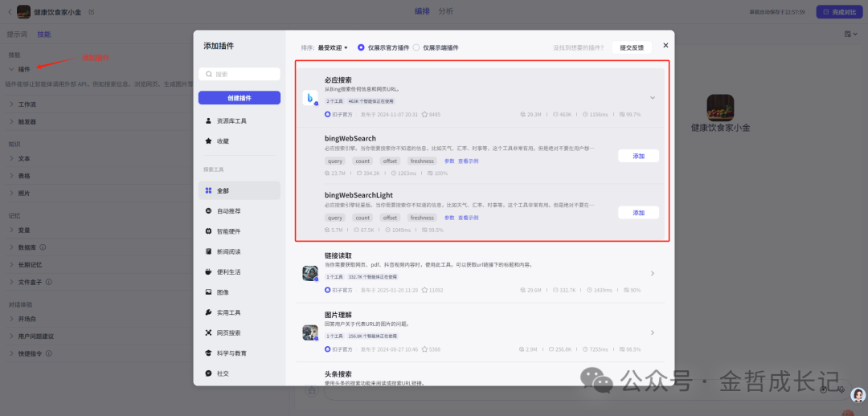Viewport: 868px width, 416px height.
Task: Close the 添加插件 dialog
Action: 665,45
